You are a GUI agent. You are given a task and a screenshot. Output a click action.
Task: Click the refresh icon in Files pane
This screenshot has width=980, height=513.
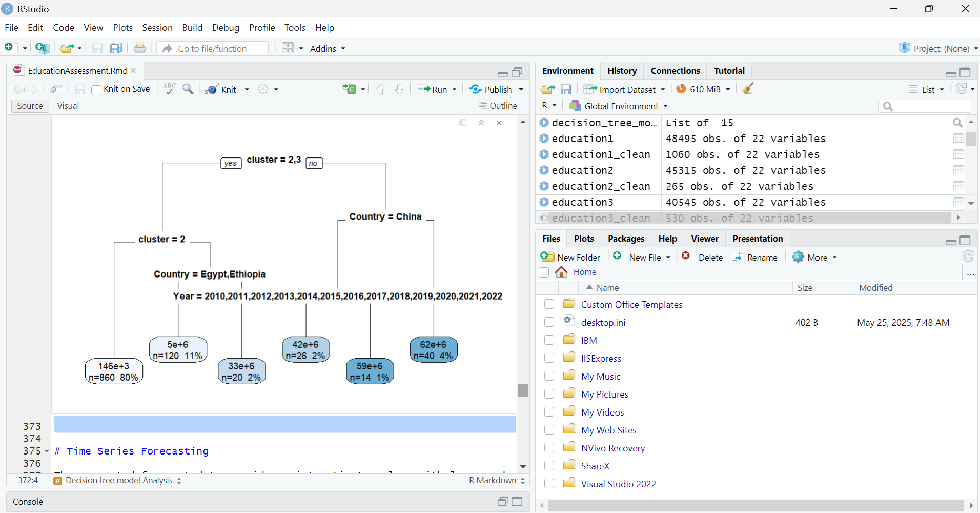pos(968,256)
